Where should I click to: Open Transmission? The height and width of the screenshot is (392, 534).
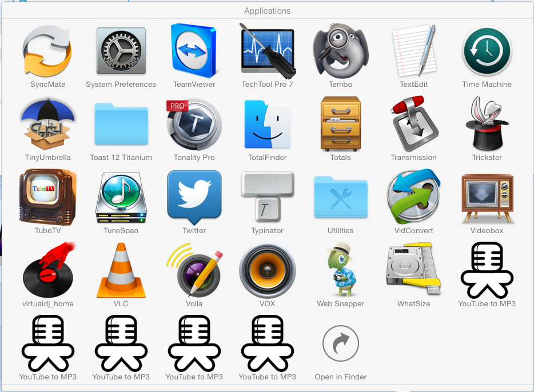pos(414,124)
